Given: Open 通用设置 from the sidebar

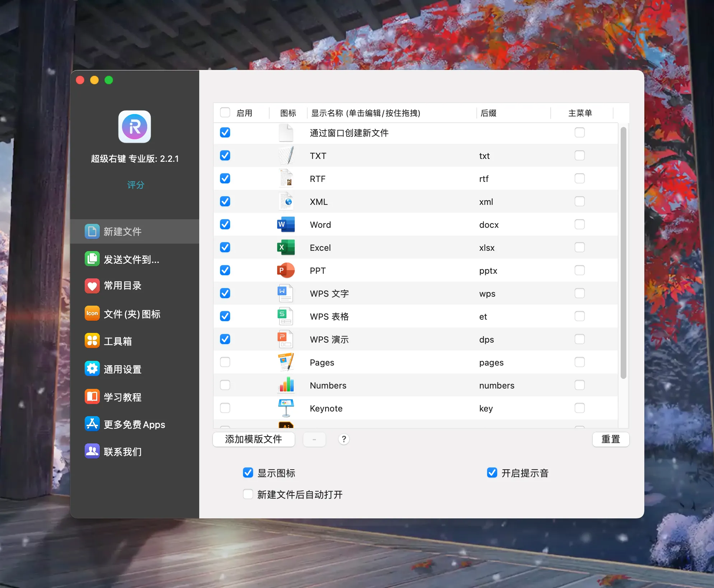Looking at the screenshot, I should (122, 368).
